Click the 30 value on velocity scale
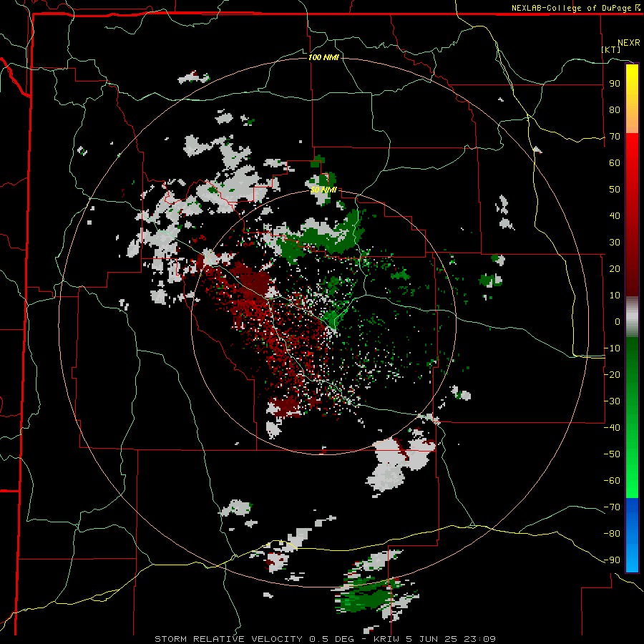Image resolution: width=644 pixels, height=644 pixels. [615, 243]
